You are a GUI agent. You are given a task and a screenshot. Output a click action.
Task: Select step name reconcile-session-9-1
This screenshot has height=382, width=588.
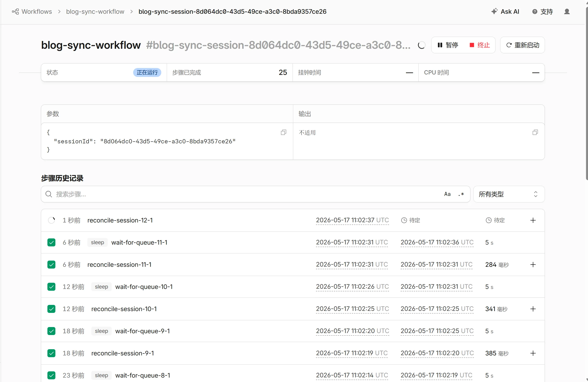click(x=123, y=353)
